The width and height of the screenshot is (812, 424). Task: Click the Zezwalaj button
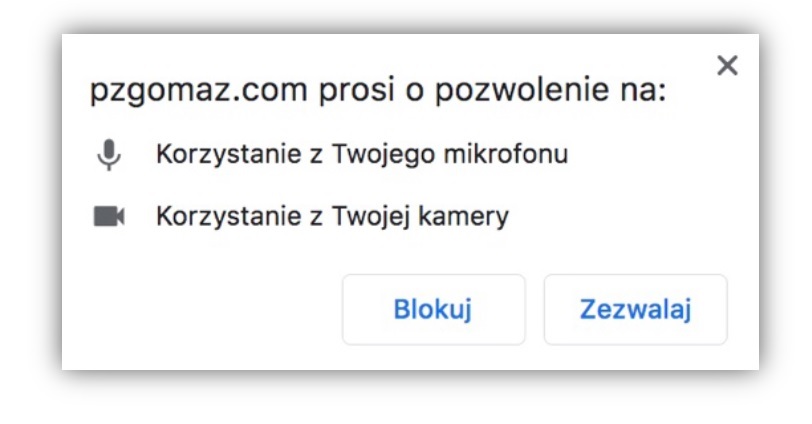tap(636, 310)
